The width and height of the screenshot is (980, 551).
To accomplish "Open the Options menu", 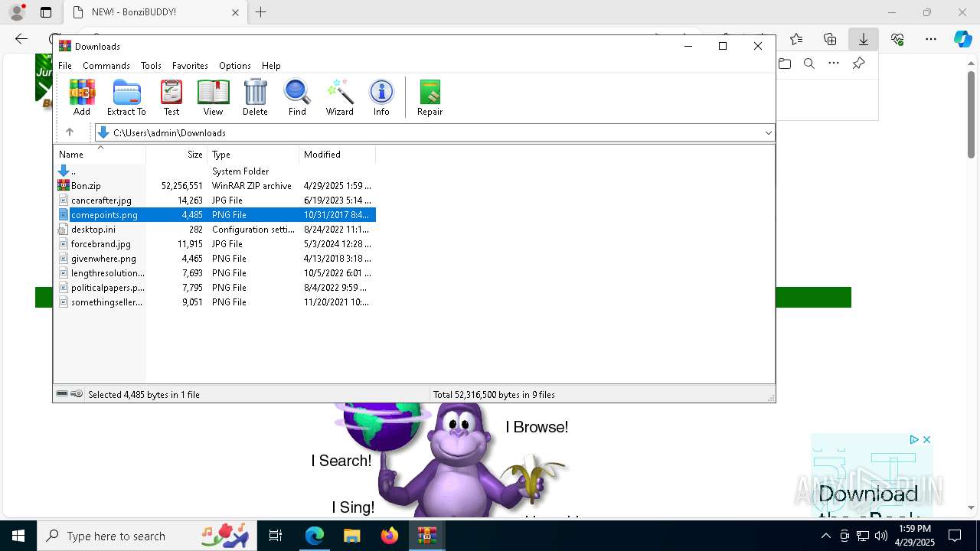I will [x=234, y=66].
